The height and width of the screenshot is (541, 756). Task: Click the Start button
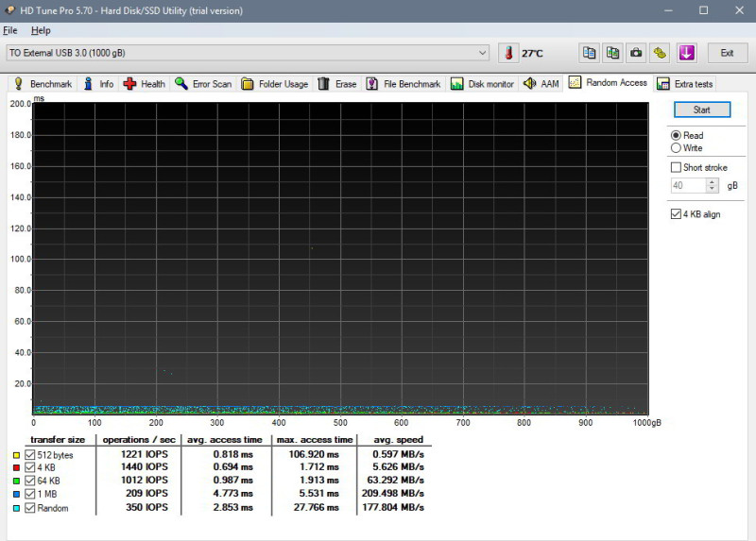pyautogui.click(x=702, y=110)
